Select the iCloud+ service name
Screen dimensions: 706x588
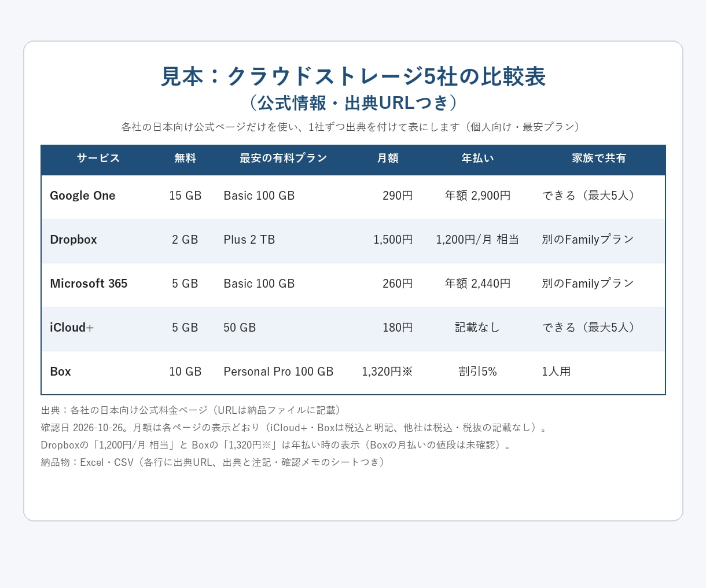coord(72,328)
